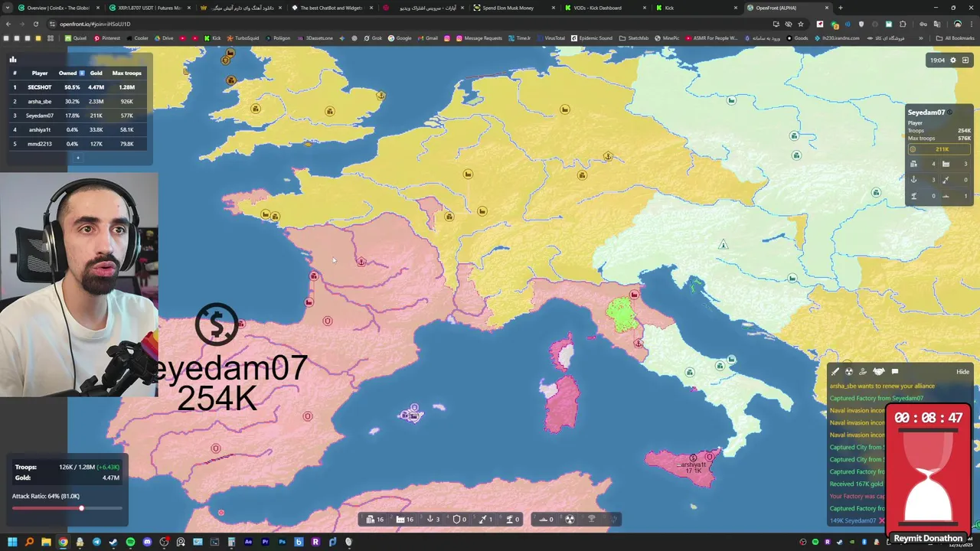
Task: Click the nuke filter icon in events panel
Action: coord(849,372)
